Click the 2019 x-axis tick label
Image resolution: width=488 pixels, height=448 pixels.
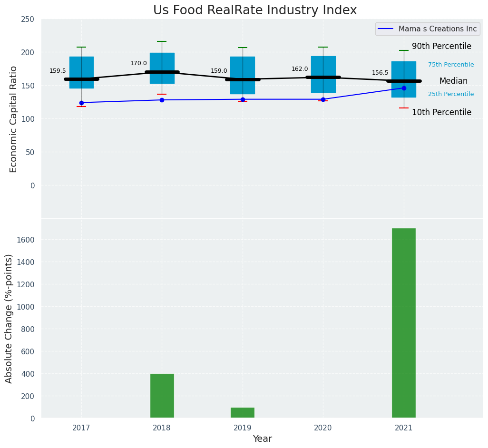243,428
